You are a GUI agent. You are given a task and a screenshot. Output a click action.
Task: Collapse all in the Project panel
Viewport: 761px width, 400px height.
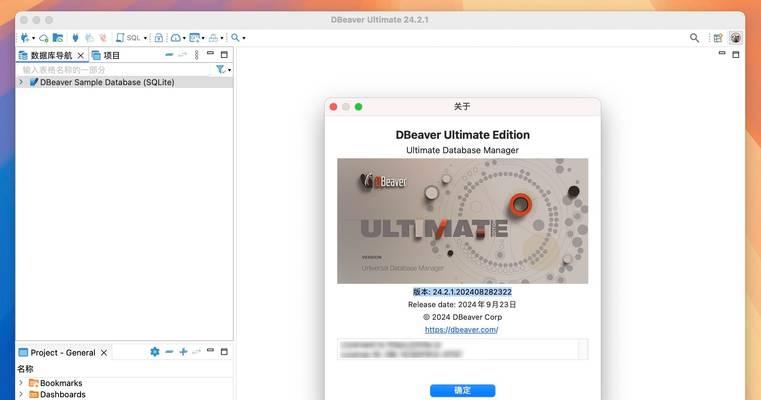pyautogui.click(x=169, y=352)
